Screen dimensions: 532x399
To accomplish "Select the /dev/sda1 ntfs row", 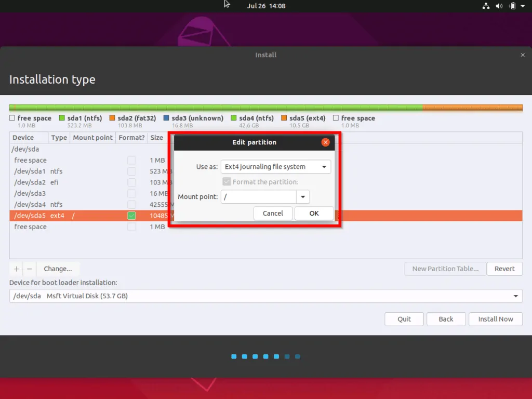I will [x=265, y=171].
